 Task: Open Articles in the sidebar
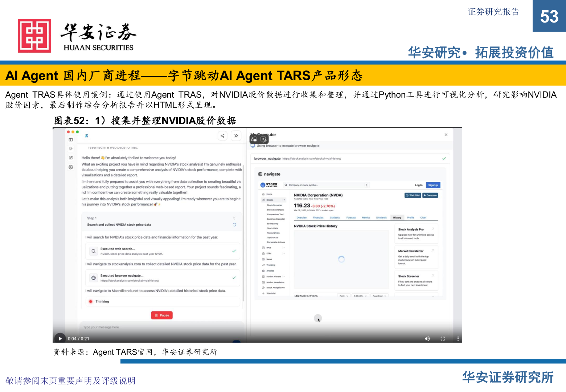[270, 271]
